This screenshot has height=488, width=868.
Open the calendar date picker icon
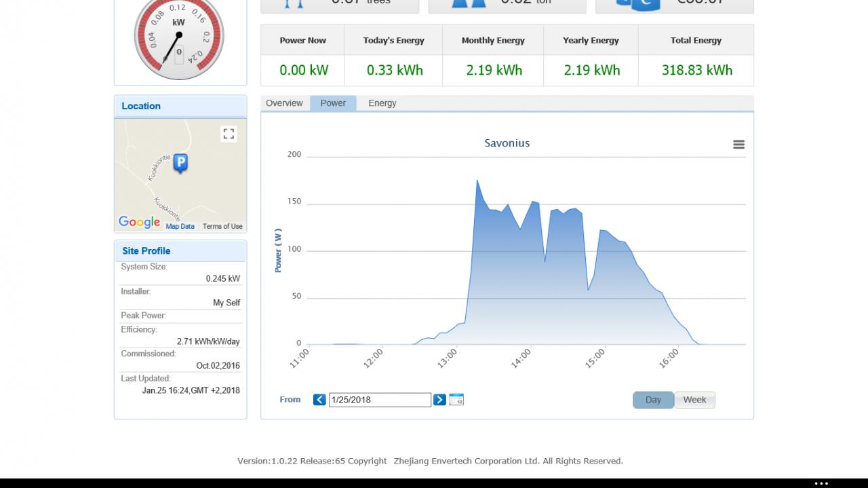click(456, 400)
